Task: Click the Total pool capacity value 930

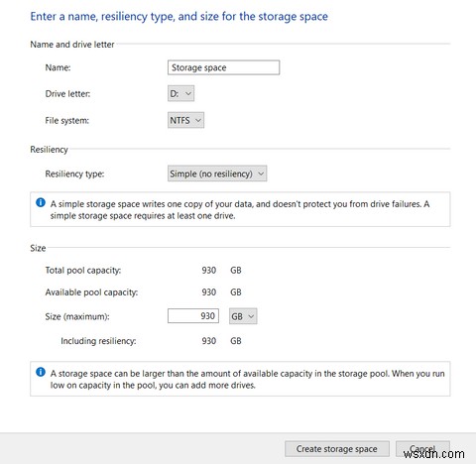Action: (209, 270)
